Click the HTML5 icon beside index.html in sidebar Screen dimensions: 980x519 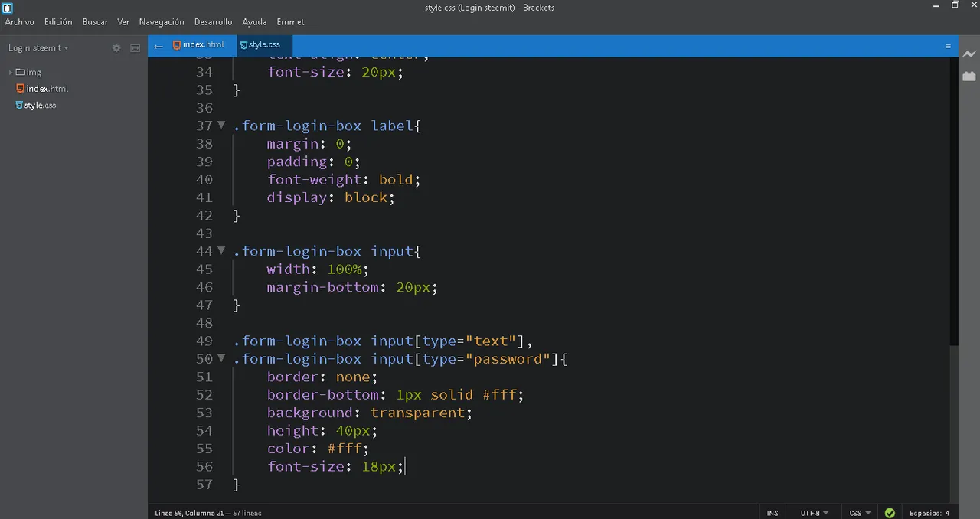[21, 89]
